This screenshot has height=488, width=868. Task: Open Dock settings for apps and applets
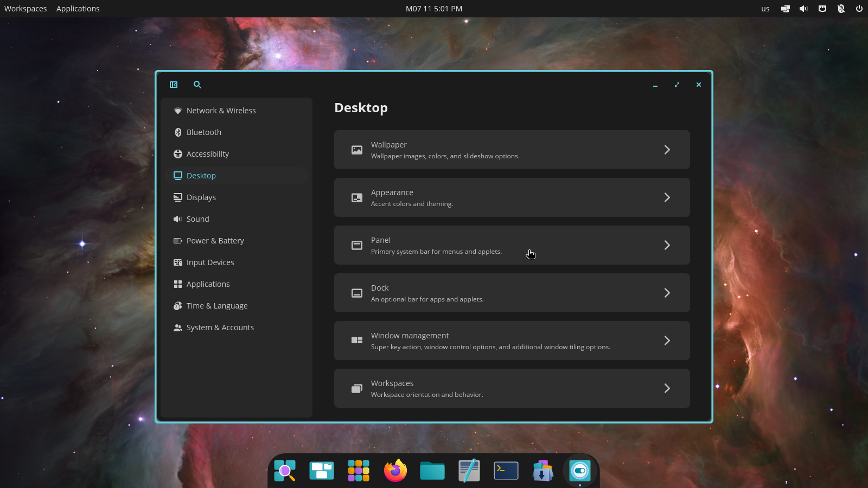(x=512, y=293)
